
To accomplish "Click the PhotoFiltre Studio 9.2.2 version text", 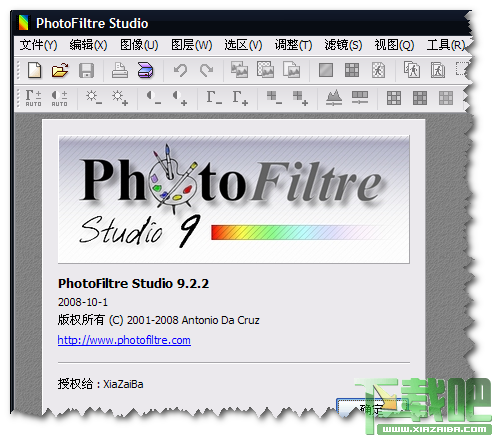I will [133, 284].
